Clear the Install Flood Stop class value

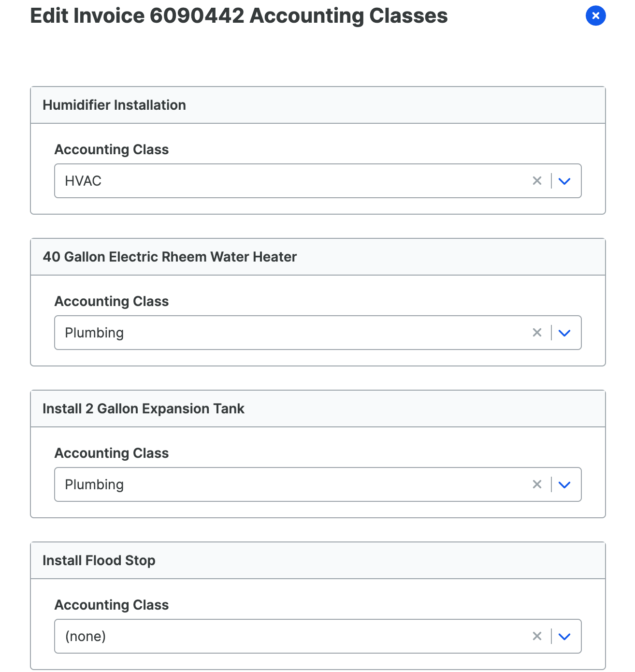click(537, 636)
